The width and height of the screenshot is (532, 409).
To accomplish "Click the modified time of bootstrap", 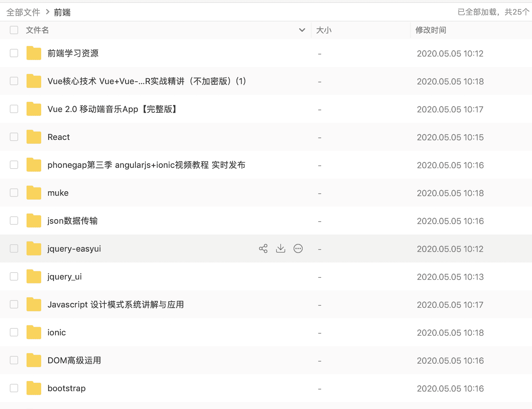I will pyautogui.click(x=450, y=388).
